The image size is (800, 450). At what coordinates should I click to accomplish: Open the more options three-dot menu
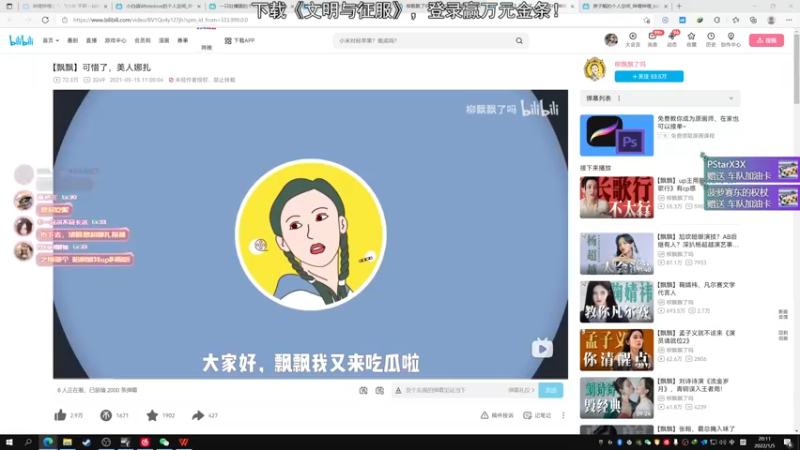click(x=563, y=415)
